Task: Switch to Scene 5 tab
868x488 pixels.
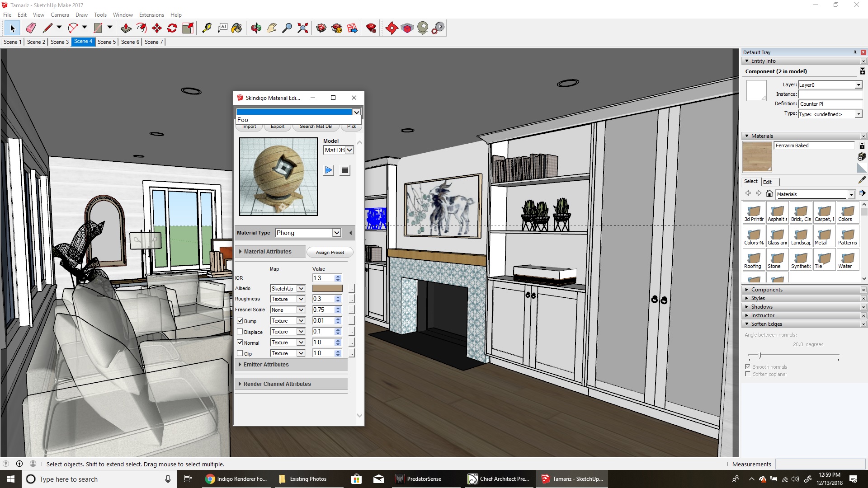Action: pos(107,42)
